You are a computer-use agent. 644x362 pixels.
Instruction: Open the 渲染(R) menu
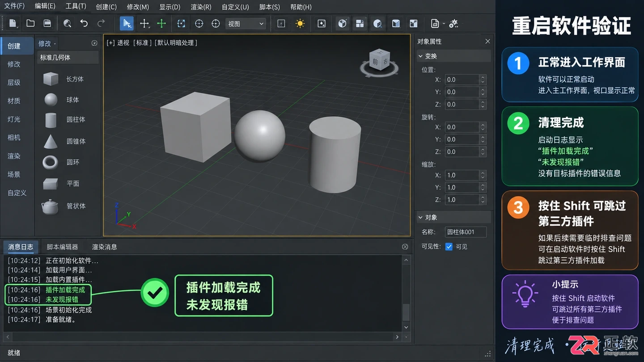pyautogui.click(x=201, y=7)
